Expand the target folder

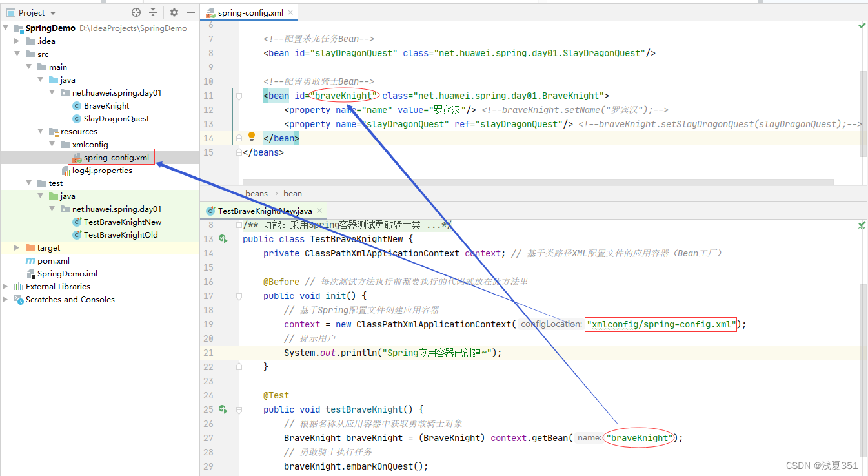click(17, 248)
